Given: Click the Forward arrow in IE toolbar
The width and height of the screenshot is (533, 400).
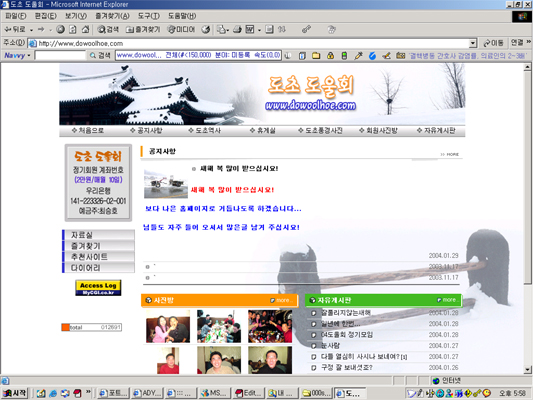Looking at the screenshot, I should click(41, 30).
